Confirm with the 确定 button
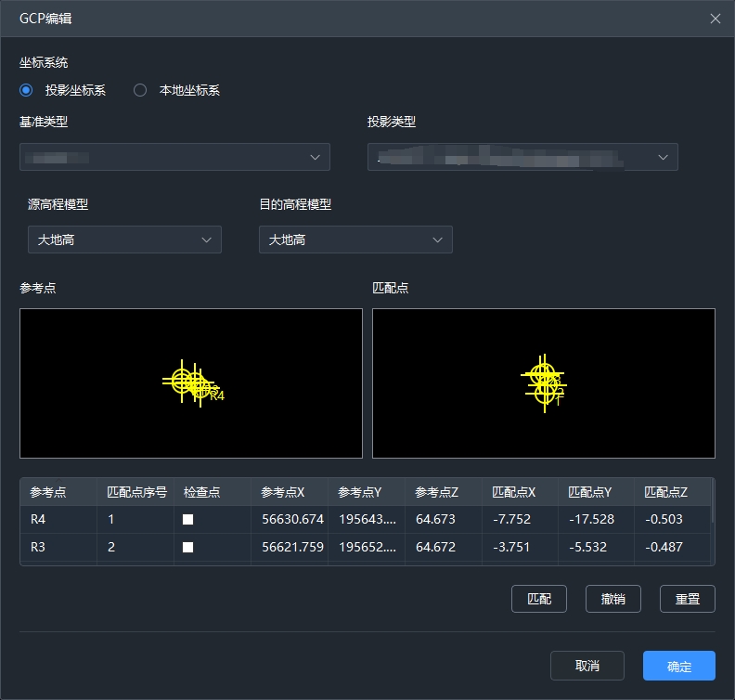 click(x=678, y=666)
